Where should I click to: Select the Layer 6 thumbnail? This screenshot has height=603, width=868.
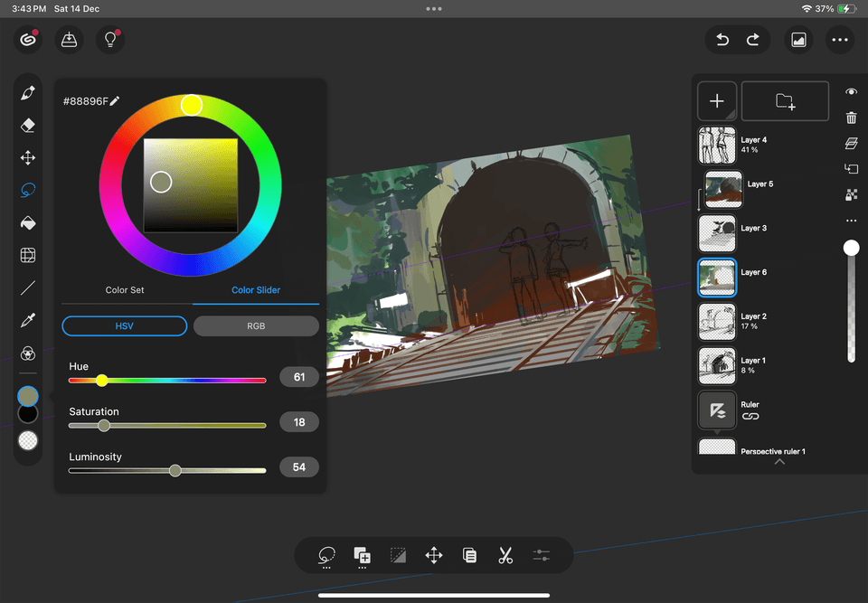(x=717, y=278)
